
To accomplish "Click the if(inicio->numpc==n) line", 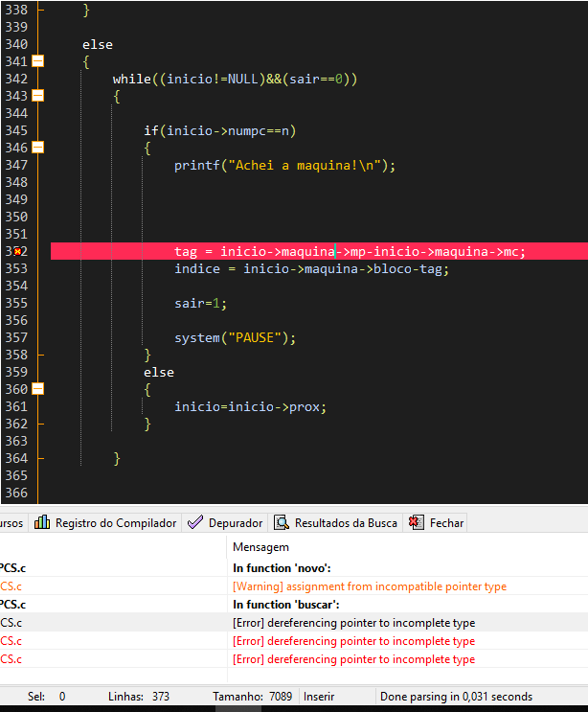I will pos(220,130).
